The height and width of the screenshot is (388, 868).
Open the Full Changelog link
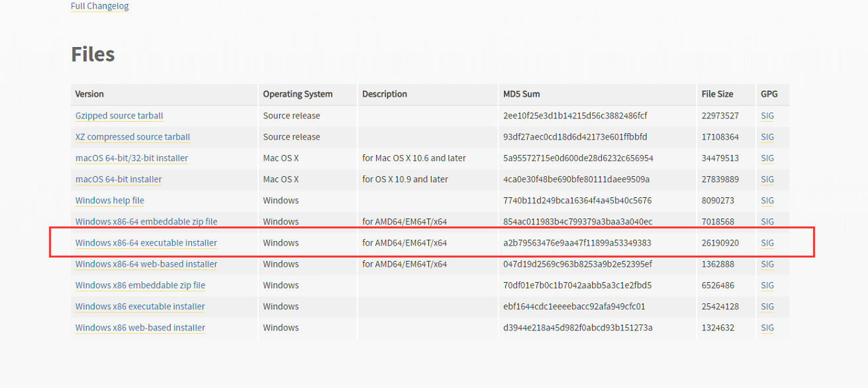click(99, 6)
